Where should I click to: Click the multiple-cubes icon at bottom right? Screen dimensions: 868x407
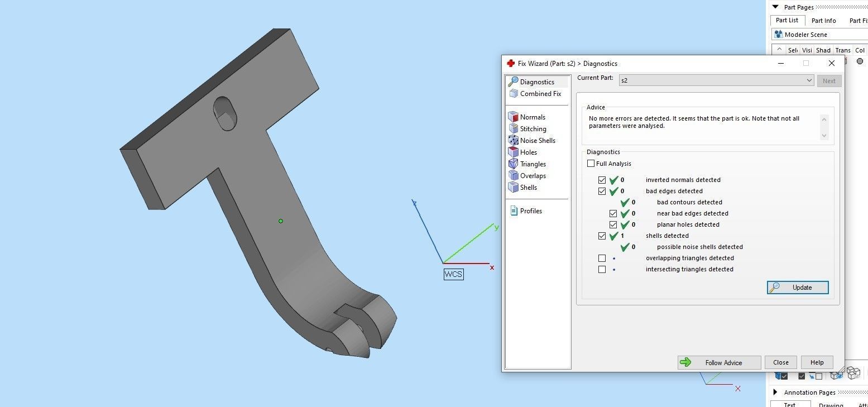coord(852,372)
